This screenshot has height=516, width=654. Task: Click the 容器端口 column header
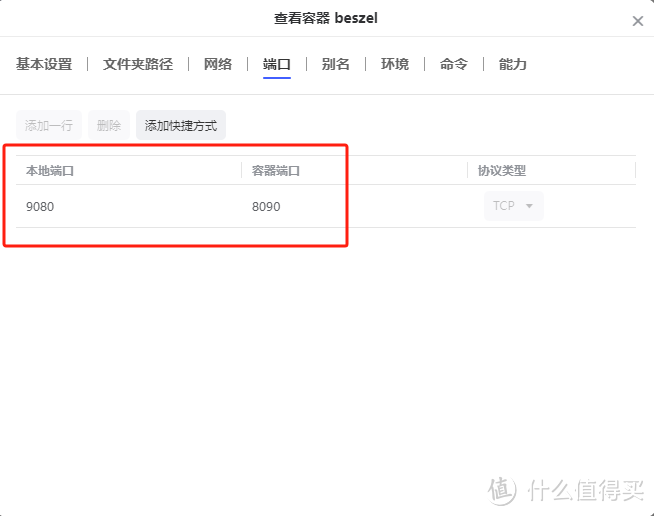click(276, 171)
